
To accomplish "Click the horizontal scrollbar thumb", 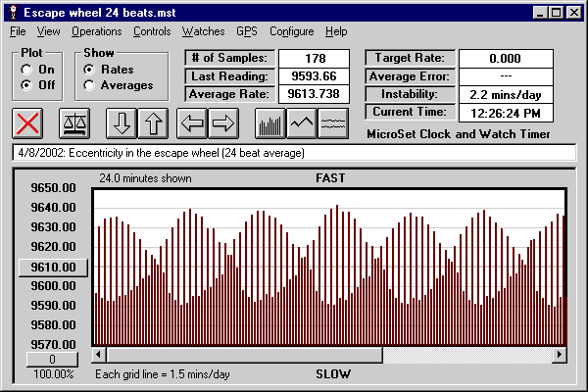I will click(244, 355).
